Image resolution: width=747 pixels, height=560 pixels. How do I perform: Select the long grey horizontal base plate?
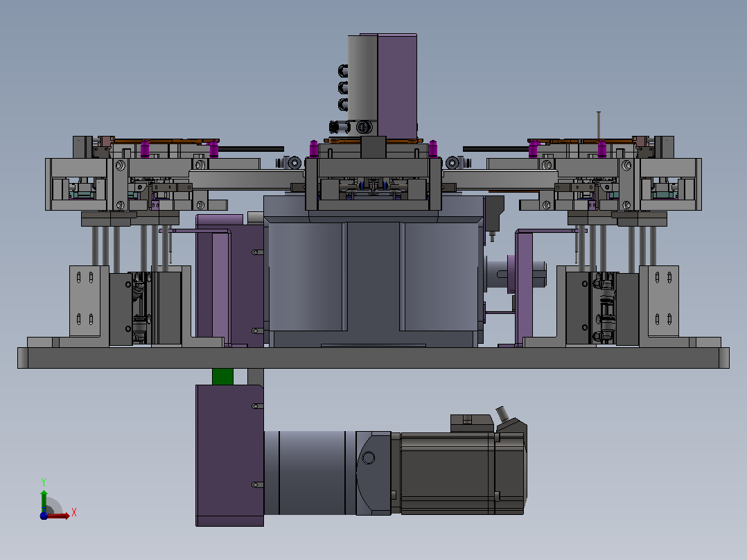[x=373, y=358]
